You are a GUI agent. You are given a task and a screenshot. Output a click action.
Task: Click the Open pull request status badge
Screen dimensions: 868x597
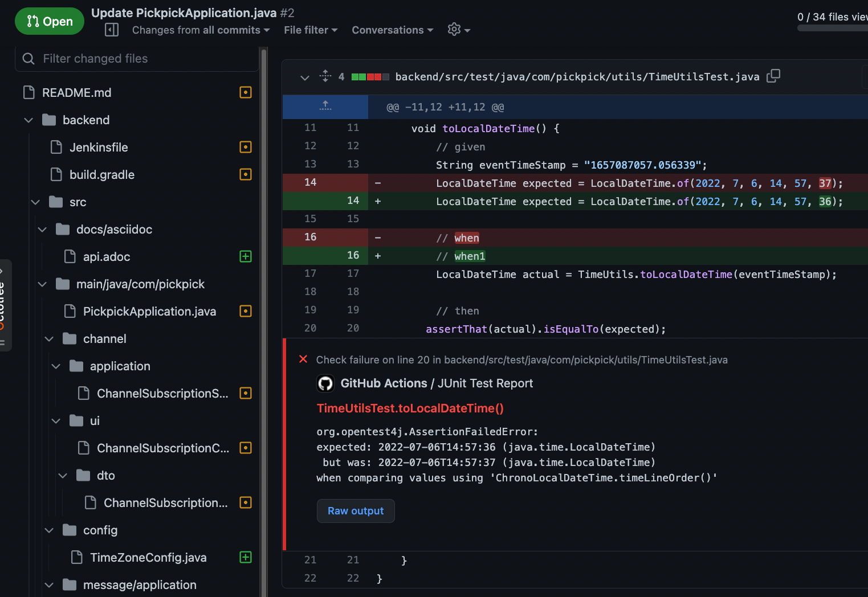pos(50,22)
